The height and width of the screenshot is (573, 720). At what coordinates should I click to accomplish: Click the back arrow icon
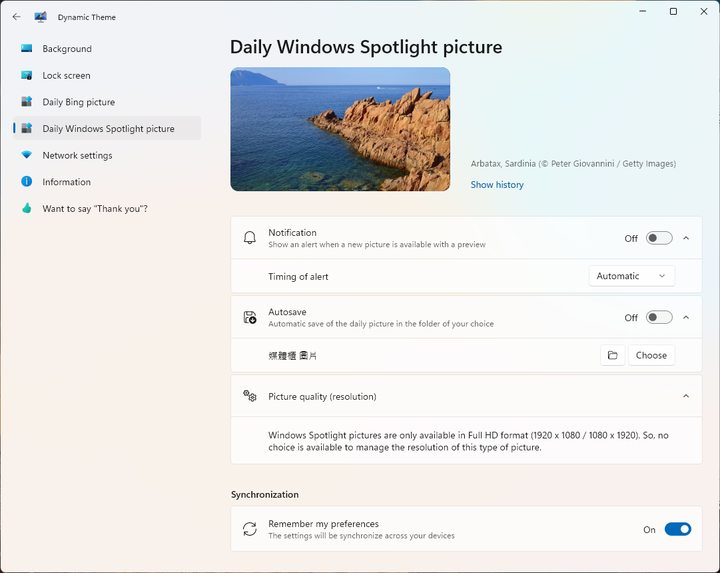pos(17,17)
